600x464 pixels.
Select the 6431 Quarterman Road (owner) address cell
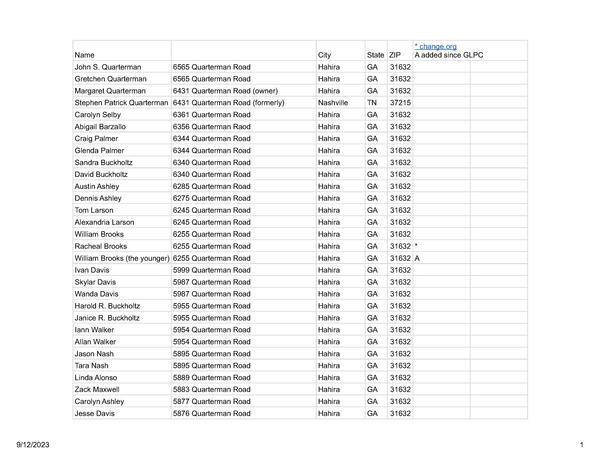pos(225,90)
